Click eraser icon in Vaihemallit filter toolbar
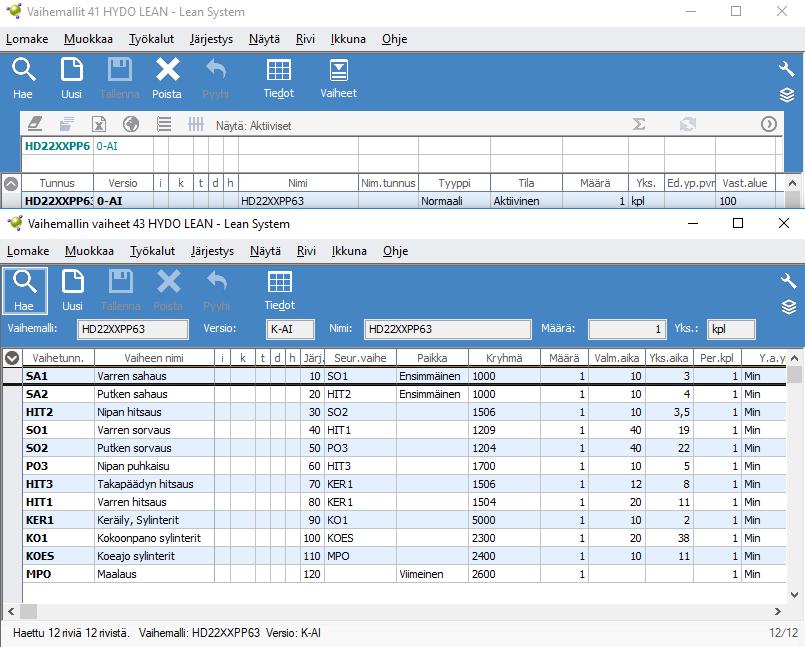805x647 pixels. [34, 124]
